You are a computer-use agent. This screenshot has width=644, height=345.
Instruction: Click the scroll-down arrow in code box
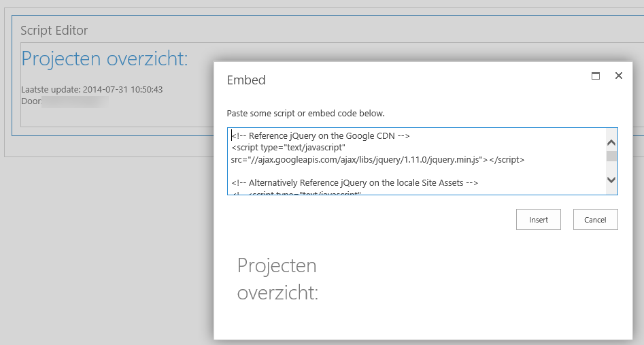pyautogui.click(x=611, y=180)
